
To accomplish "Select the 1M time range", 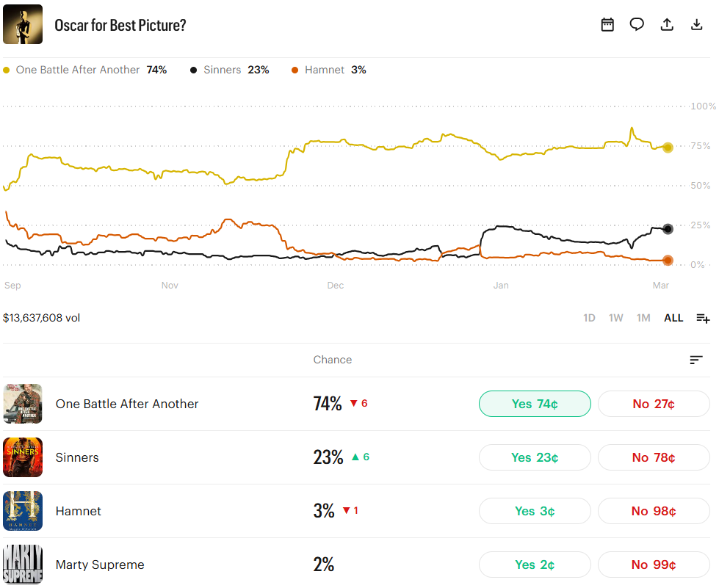I will click(643, 318).
